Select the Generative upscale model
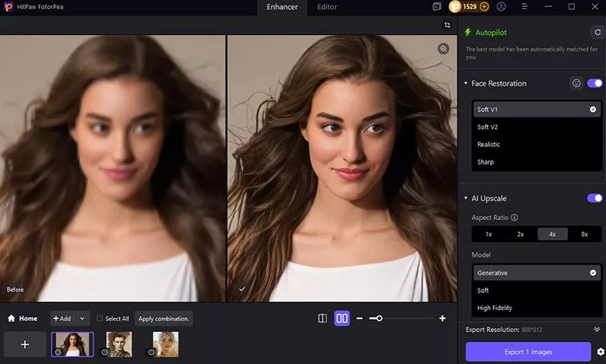The image size is (606, 364). [x=537, y=273]
